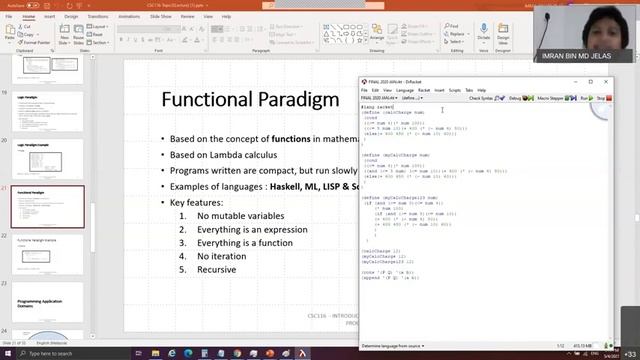Screen dimensions: 640x360
Task: Open File Explorer from the taskbar
Action: pos(156,353)
